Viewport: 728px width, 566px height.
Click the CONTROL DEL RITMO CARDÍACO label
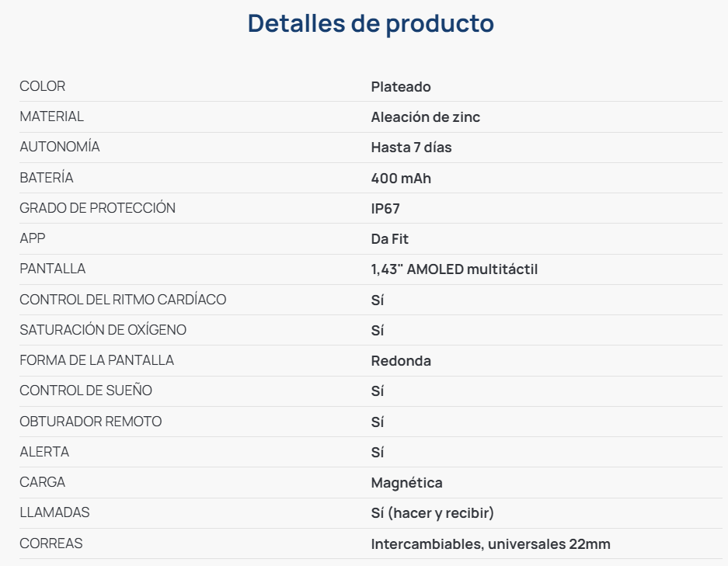pyautogui.click(x=123, y=300)
